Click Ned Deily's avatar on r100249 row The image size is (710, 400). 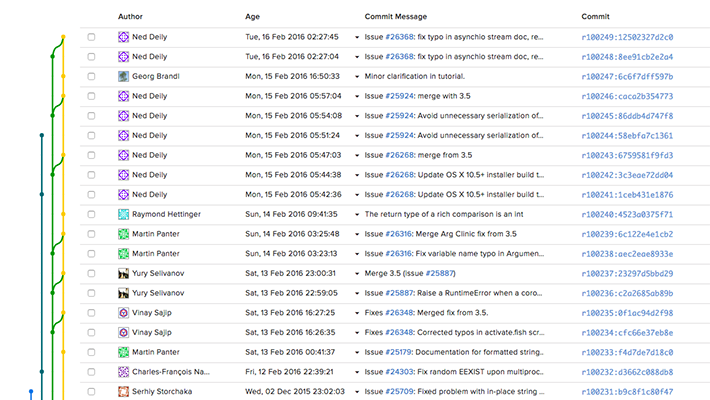(124, 37)
